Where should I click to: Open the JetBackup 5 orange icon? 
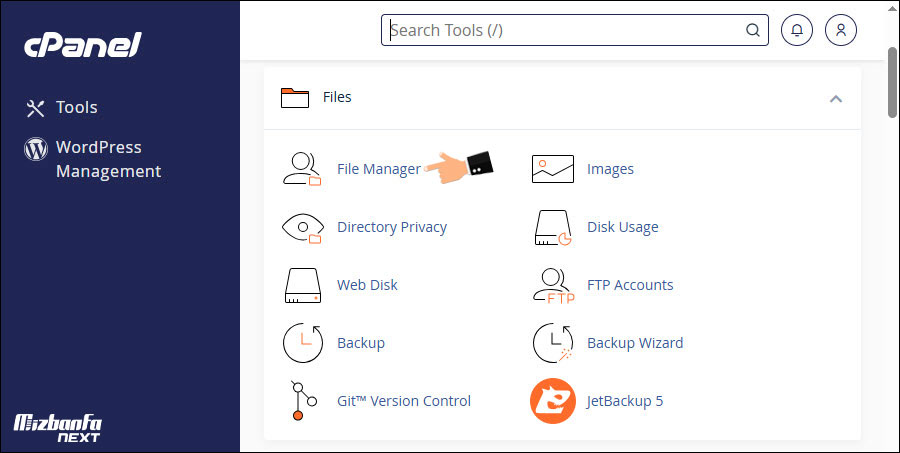pos(552,401)
